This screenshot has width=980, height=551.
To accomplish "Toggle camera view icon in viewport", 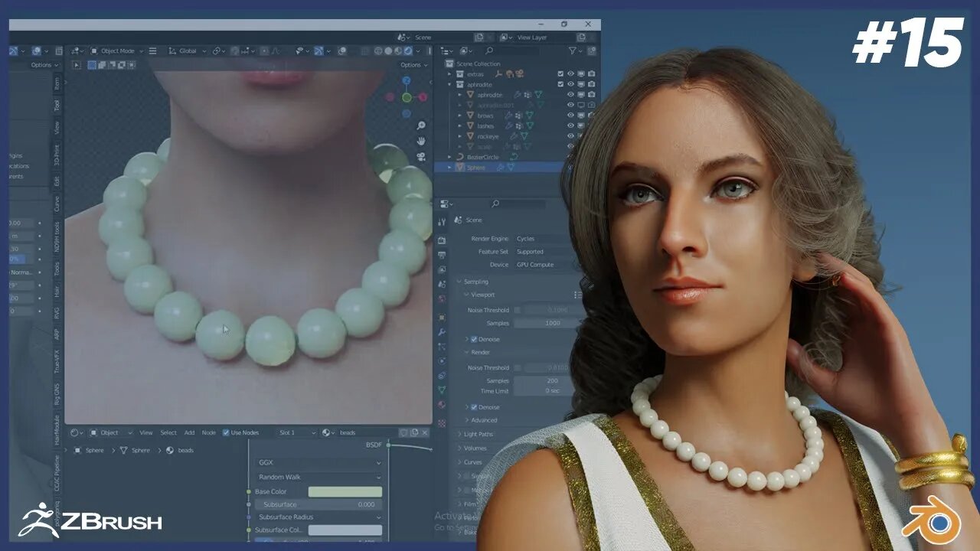I will click(421, 157).
